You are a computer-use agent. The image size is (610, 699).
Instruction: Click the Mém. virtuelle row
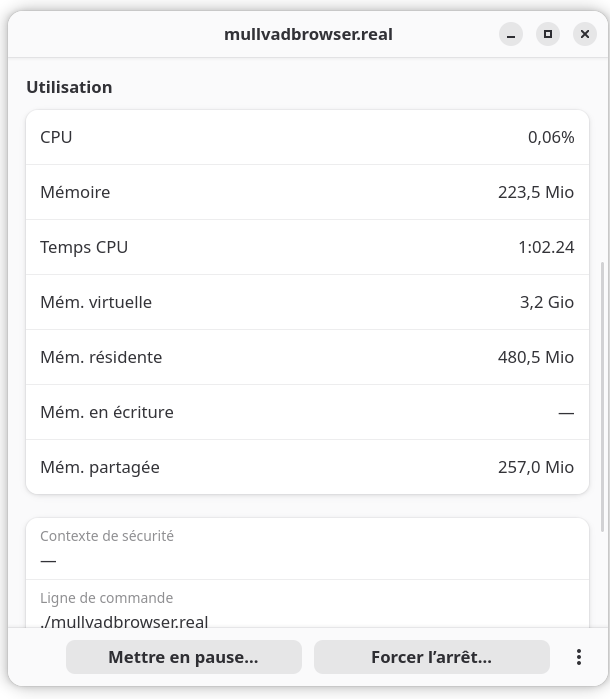[x=307, y=302]
